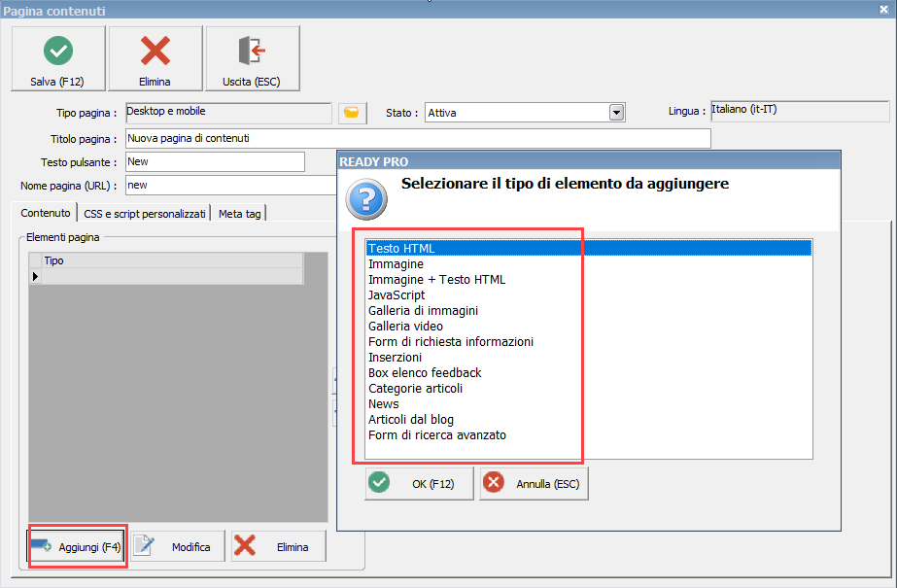Select Galleria video list entry
Screen dimensions: 897x588
pos(589,326)
